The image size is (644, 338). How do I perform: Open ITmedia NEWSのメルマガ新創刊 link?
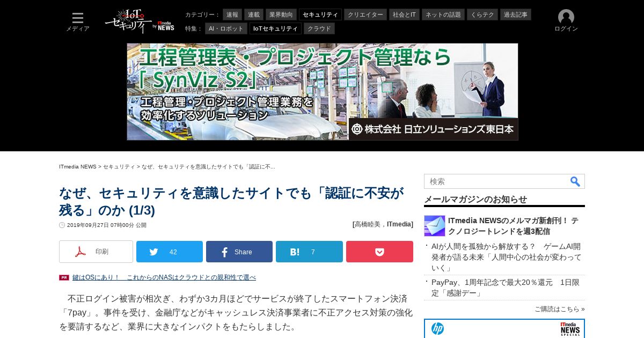(513, 226)
